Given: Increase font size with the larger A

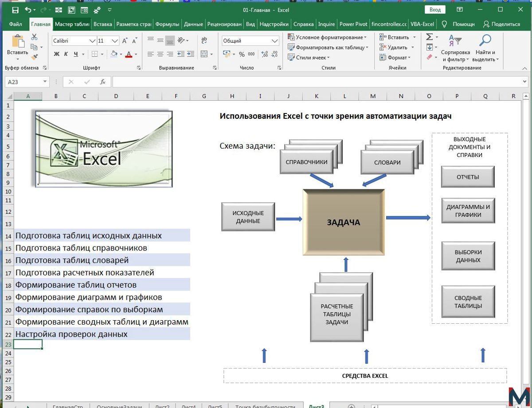Looking at the screenshot, I should (x=125, y=41).
